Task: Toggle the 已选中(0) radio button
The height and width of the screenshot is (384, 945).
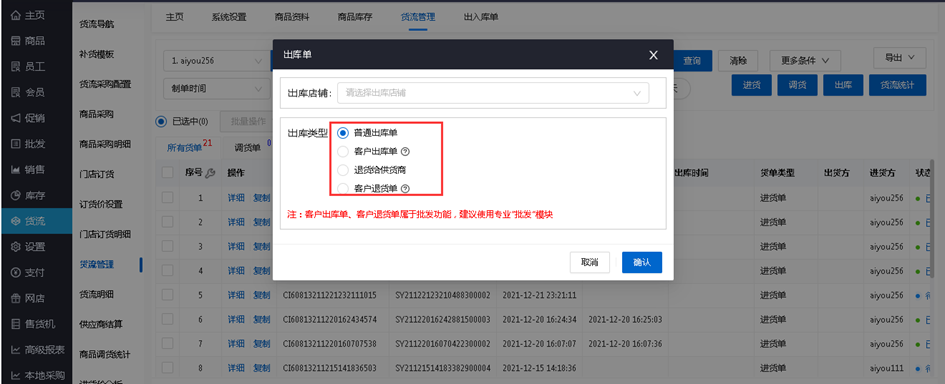Action: (161, 121)
